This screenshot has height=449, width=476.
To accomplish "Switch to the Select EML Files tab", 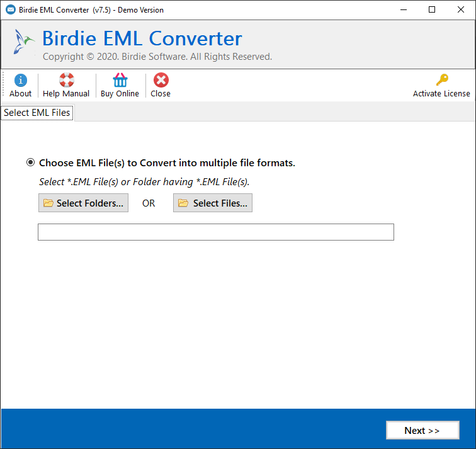I will pyautogui.click(x=37, y=113).
